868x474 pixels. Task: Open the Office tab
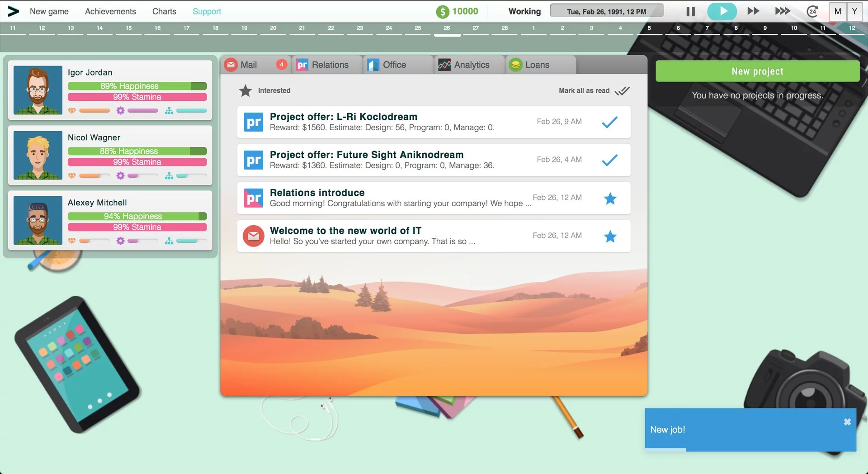click(x=398, y=65)
